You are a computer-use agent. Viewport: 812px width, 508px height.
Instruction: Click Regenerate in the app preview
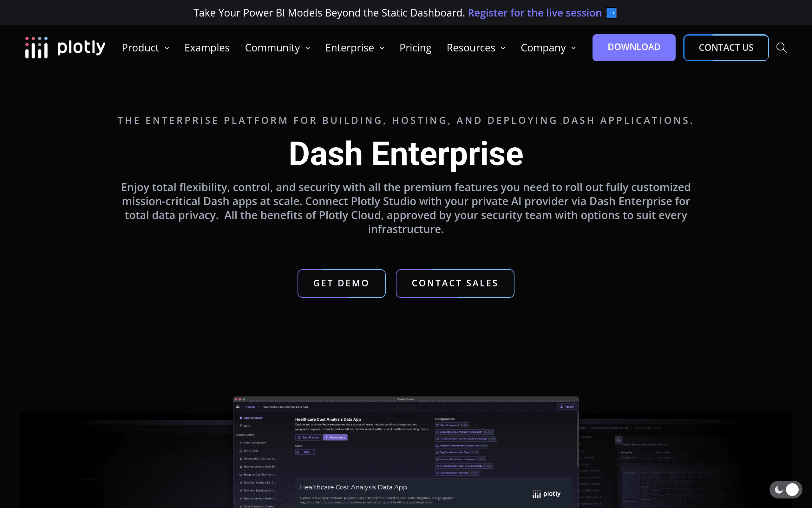tap(335, 438)
